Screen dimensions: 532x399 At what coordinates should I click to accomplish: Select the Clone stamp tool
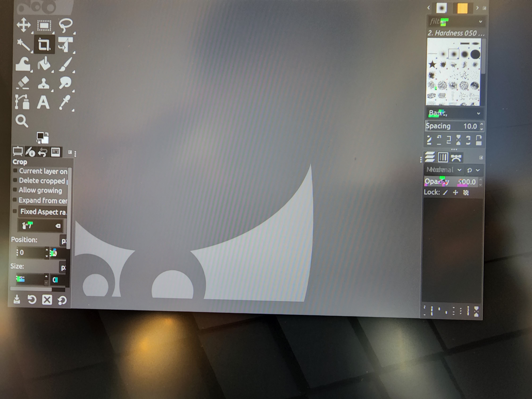[x=44, y=83]
